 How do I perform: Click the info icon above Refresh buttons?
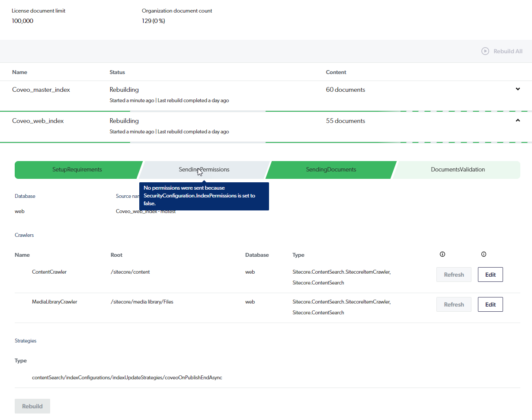click(x=442, y=255)
